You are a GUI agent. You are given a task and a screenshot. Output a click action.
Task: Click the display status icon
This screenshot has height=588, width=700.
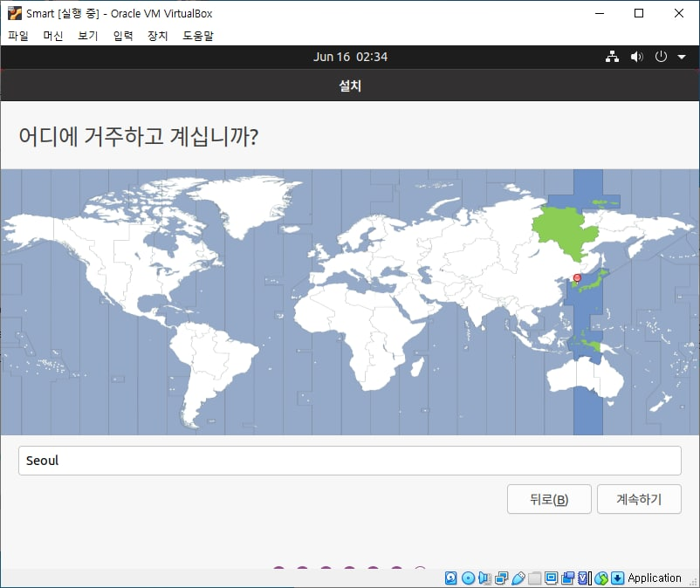tap(552, 578)
